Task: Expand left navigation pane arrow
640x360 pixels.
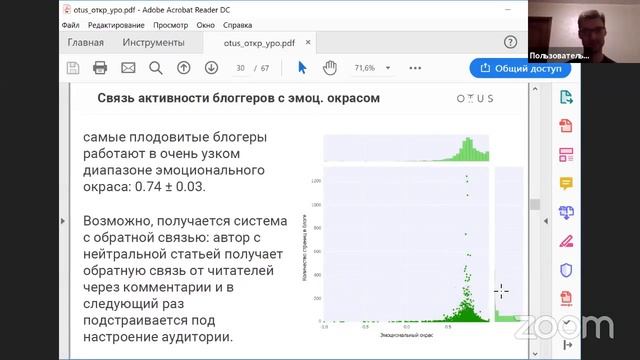Action: 62,221
